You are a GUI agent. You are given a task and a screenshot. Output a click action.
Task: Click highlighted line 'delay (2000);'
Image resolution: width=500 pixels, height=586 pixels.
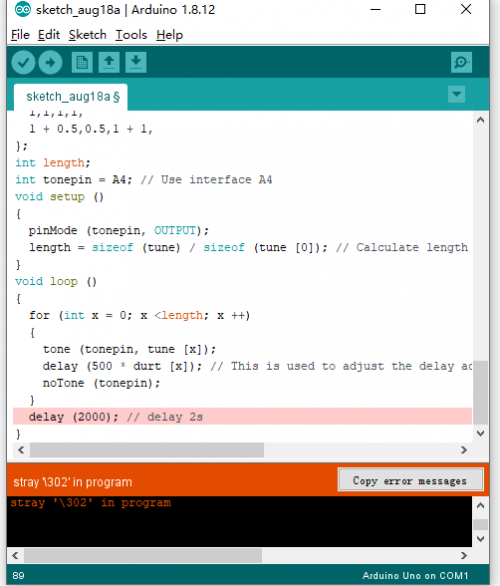(x=242, y=416)
